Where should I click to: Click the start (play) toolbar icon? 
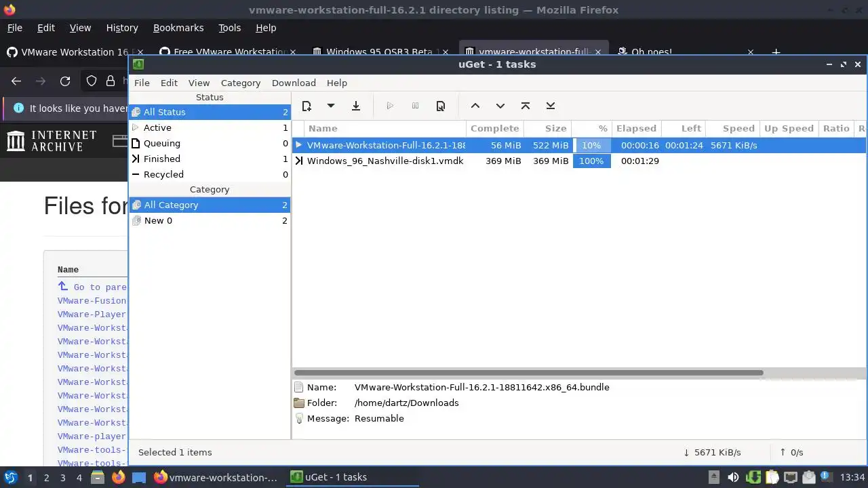click(390, 106)
